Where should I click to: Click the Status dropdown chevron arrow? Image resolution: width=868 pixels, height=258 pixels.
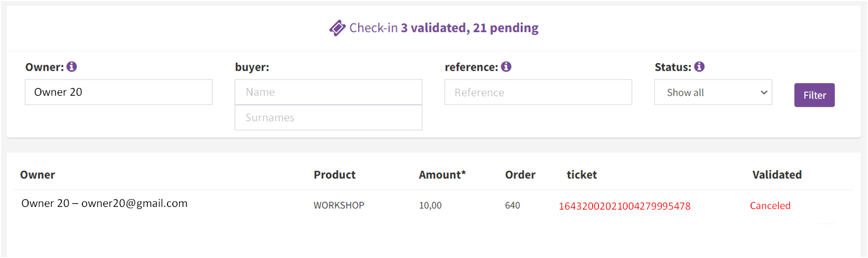(x=764, y=93)
